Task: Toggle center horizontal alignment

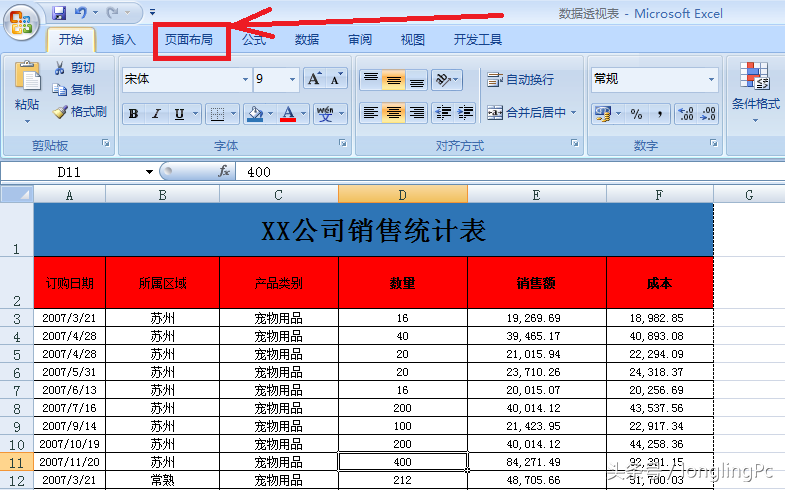Action: 394,113
